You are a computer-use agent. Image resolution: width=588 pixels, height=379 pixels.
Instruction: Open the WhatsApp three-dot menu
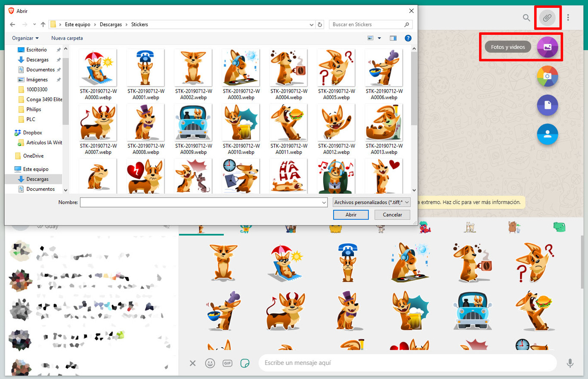[x=568, y=18]
